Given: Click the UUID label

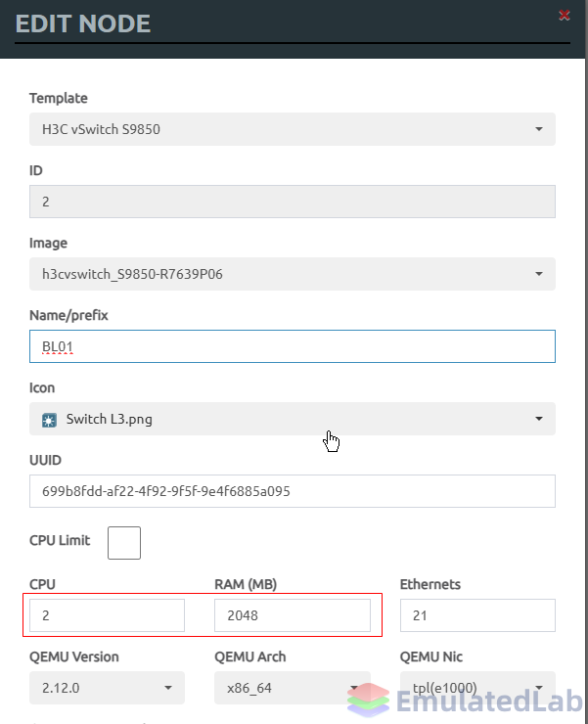Looking at the screenshot, I should click(45, 460).
